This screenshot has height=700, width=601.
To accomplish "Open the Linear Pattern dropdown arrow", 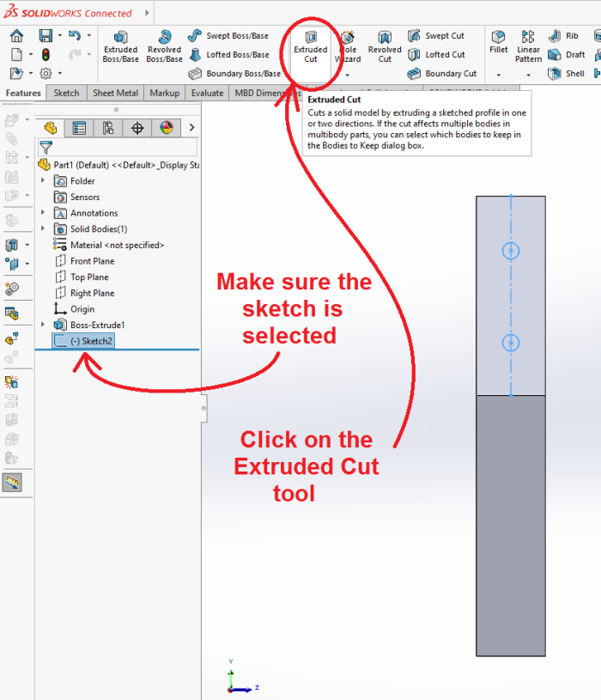I will pyautogui.click(x=528, y=75).
